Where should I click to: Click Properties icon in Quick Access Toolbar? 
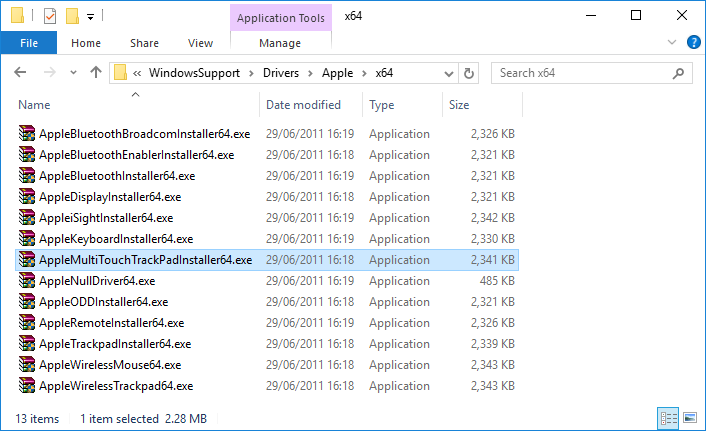(x=50, y=17)
